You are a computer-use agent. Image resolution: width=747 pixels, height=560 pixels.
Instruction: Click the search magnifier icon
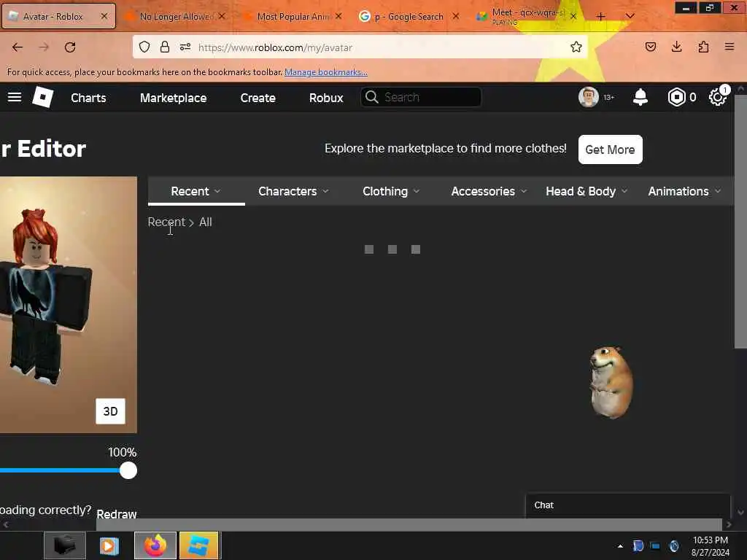(x=371, y=97)
